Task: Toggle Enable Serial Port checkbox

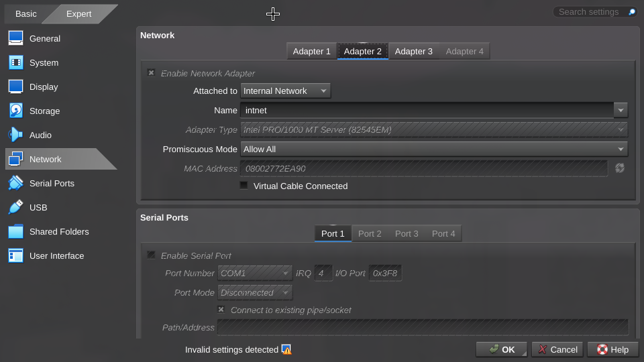Action: pos(151,255)
